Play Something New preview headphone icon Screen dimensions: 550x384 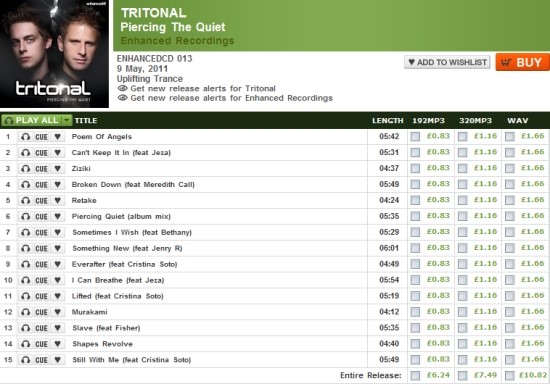click(x=25, y=248)
